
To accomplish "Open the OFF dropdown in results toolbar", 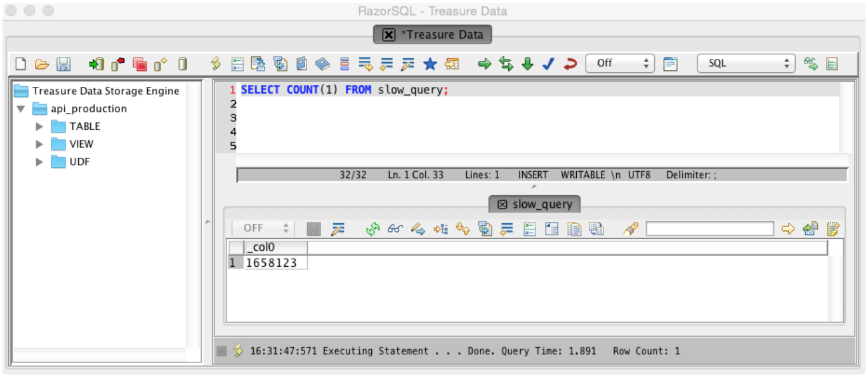I will point(262,228).
